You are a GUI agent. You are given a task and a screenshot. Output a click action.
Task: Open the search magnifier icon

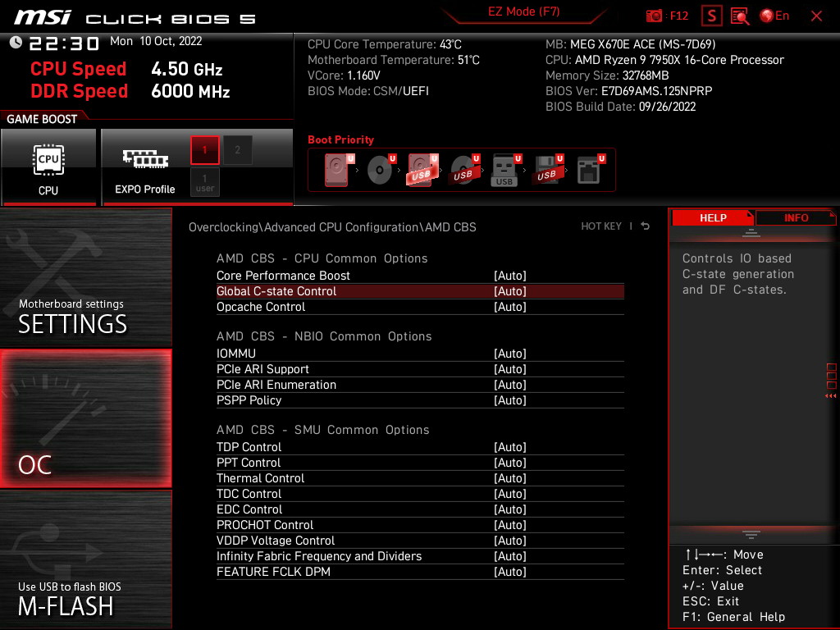[740, 16]
